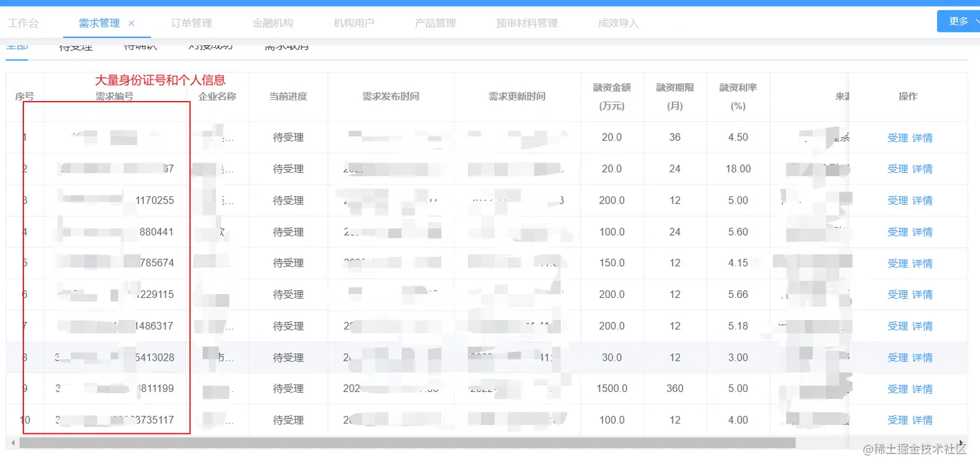This screenshot has width=980, height=469.
Task: Switch to the 工作台 tab
Action: pos(23,23)
